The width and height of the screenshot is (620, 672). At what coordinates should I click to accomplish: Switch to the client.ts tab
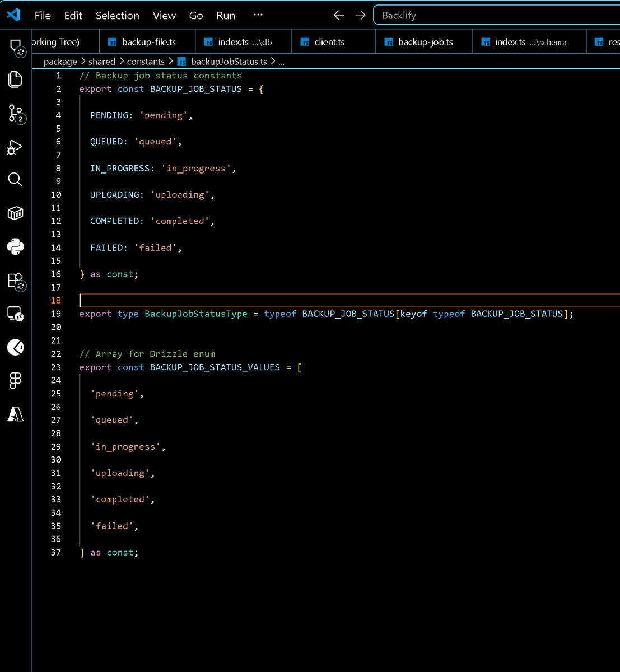pyautogui.click(x=334, y=42)
